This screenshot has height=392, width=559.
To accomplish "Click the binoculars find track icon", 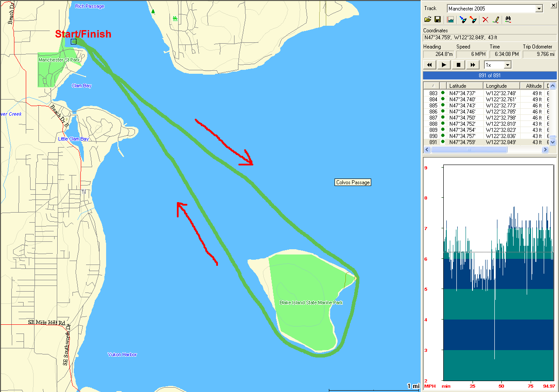I will (508, 20).
